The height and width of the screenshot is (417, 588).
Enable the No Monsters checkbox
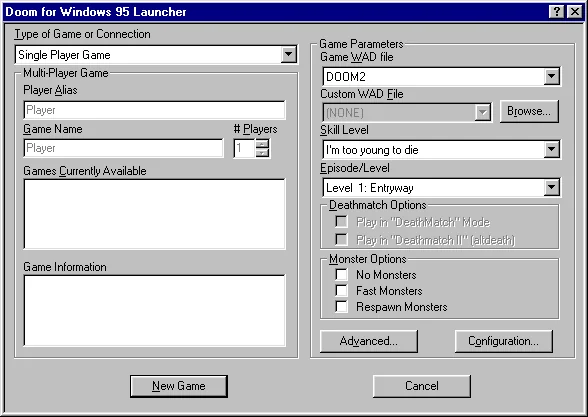[x=341, y=274]
